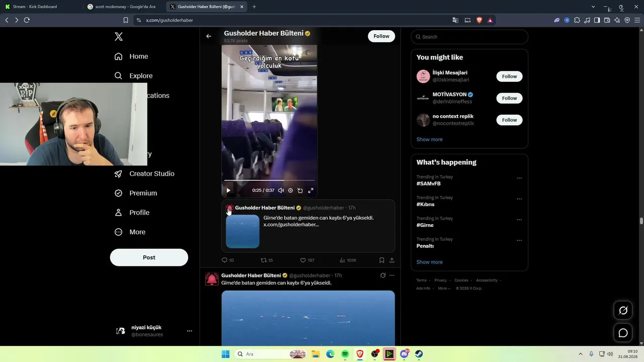Open Grok action on the Girne post
The image size is (644, 362).
pos(383,276)
